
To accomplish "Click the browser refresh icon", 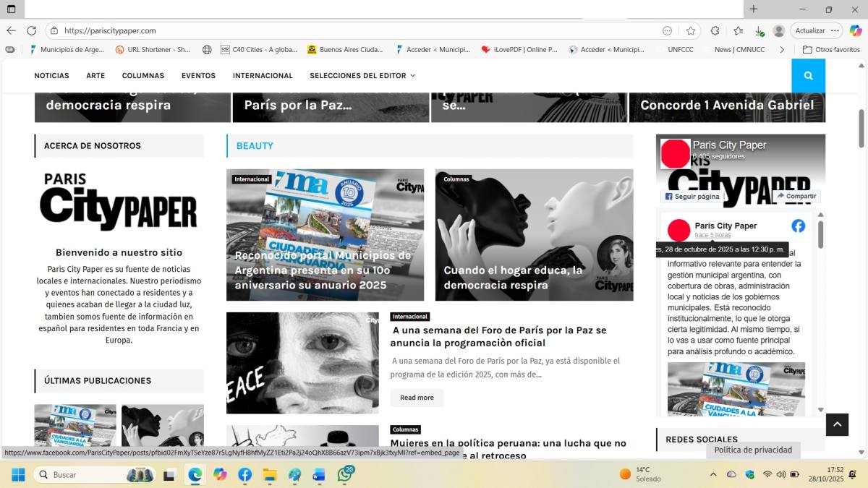I will [31, 30].
